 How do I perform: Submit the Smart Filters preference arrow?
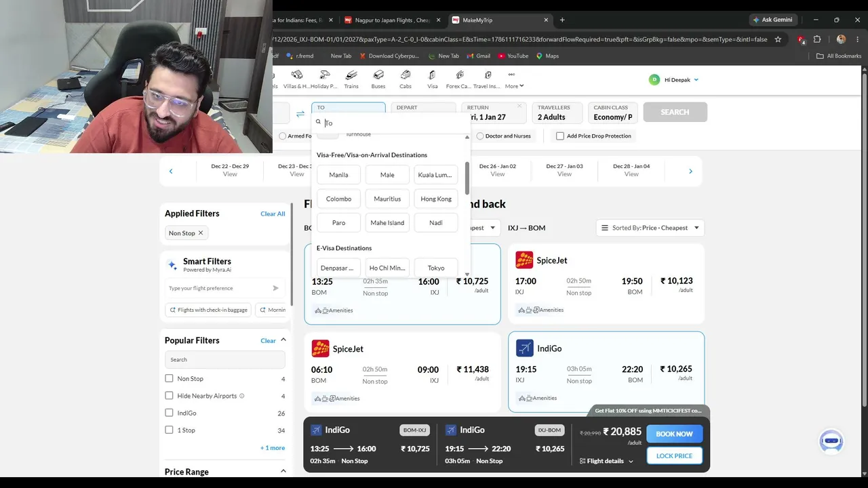tap(275, 288)
